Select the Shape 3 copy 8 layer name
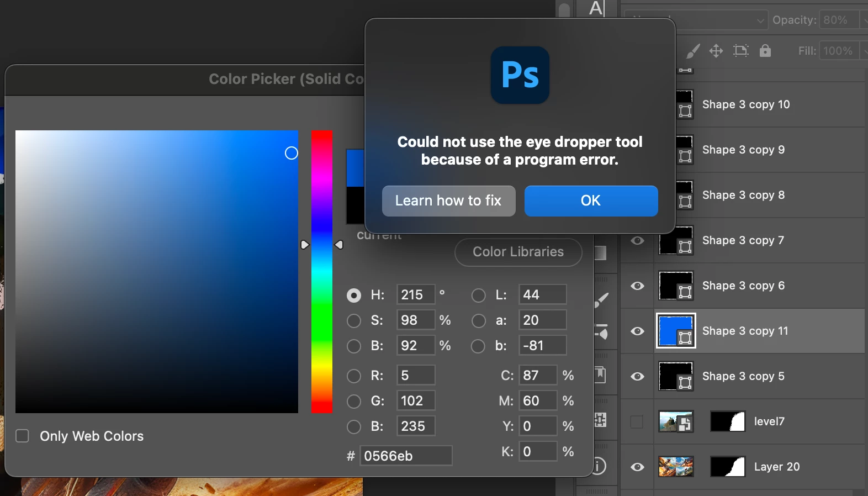This screenshot has height=496, width=868. pos(743,195)
